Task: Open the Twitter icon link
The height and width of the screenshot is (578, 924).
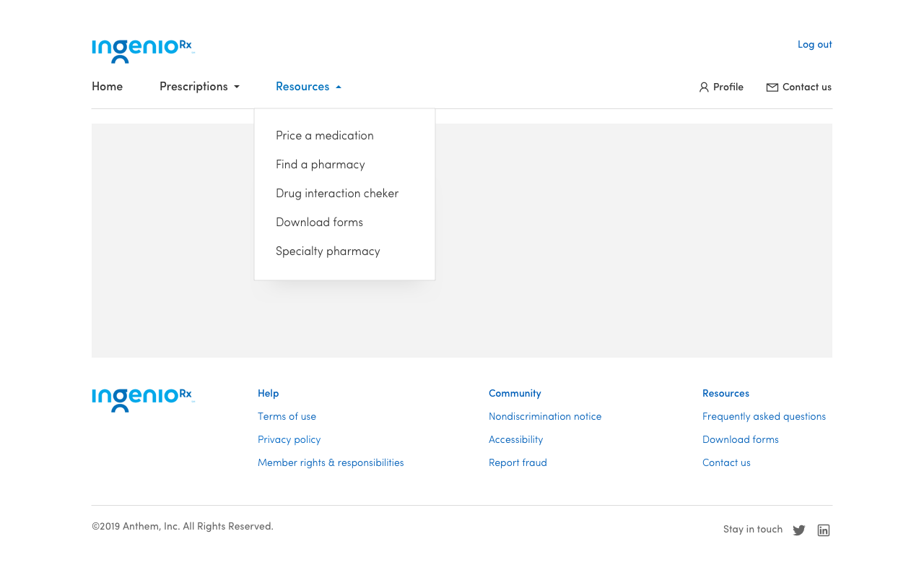Action: (799, 530)
